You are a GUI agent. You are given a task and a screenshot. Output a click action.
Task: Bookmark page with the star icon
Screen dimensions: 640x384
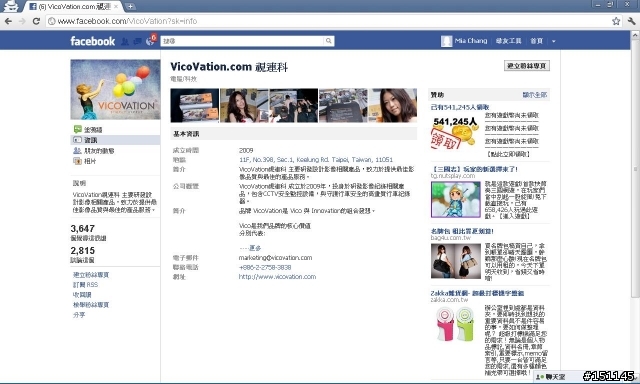pos(616,21)
